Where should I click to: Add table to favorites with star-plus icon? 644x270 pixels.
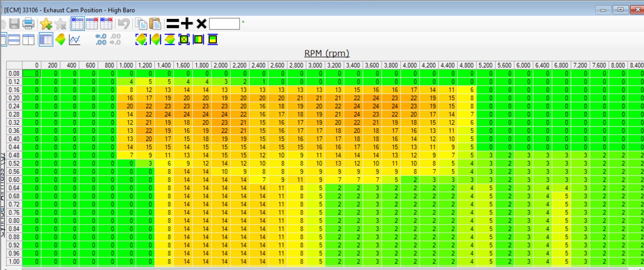coord(46,23)
